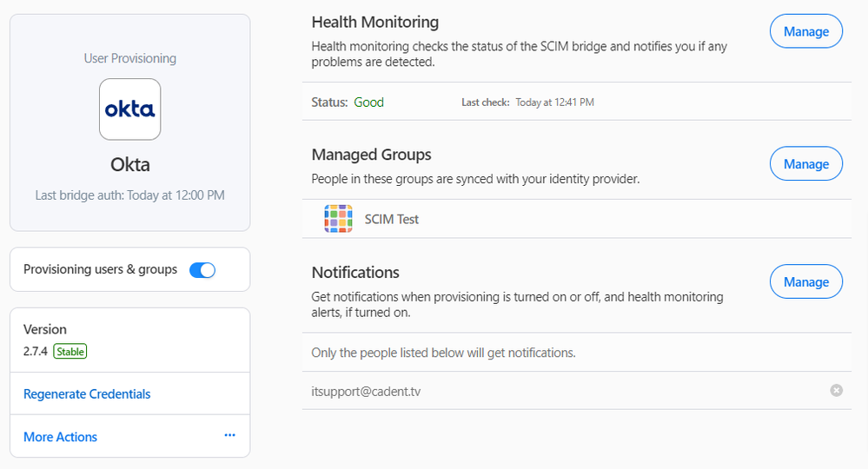
Task: Expand the More Actions link
Action: [x=61, y=437]
